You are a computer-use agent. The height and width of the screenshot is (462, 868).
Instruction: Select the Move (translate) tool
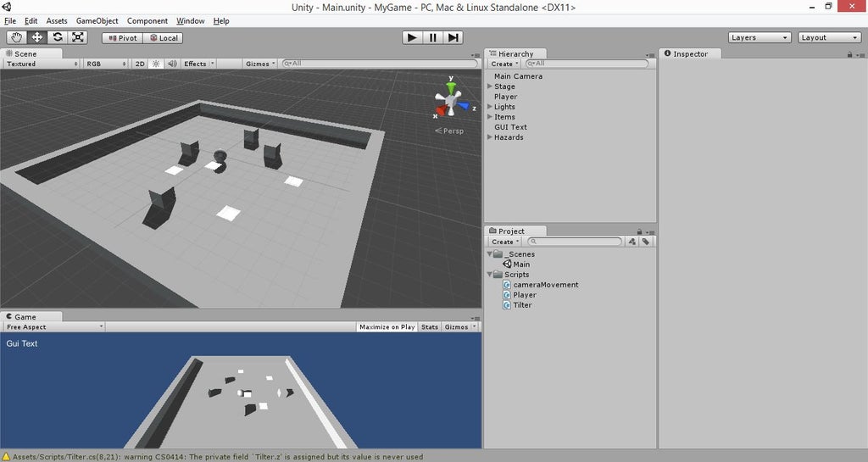(37, 37)
